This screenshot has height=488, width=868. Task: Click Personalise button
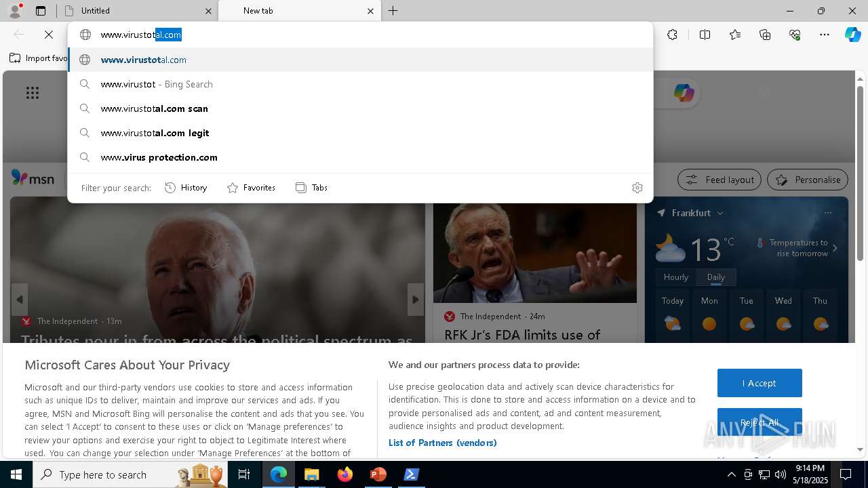coord(808,180)
